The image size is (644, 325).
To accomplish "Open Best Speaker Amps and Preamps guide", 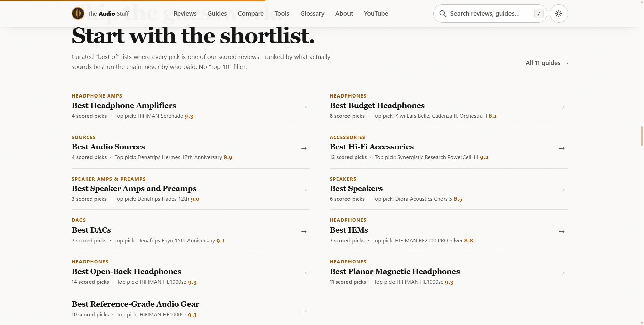I will [x=134, y=188].
